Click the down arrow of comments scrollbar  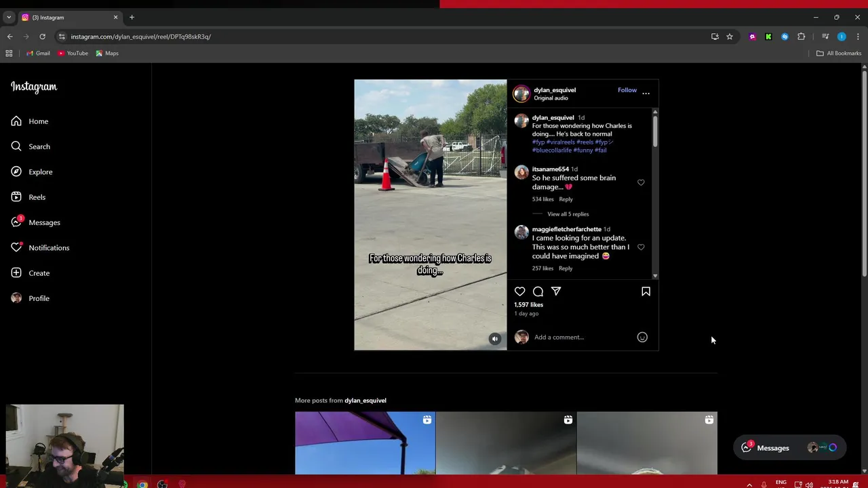pos(655,276)
